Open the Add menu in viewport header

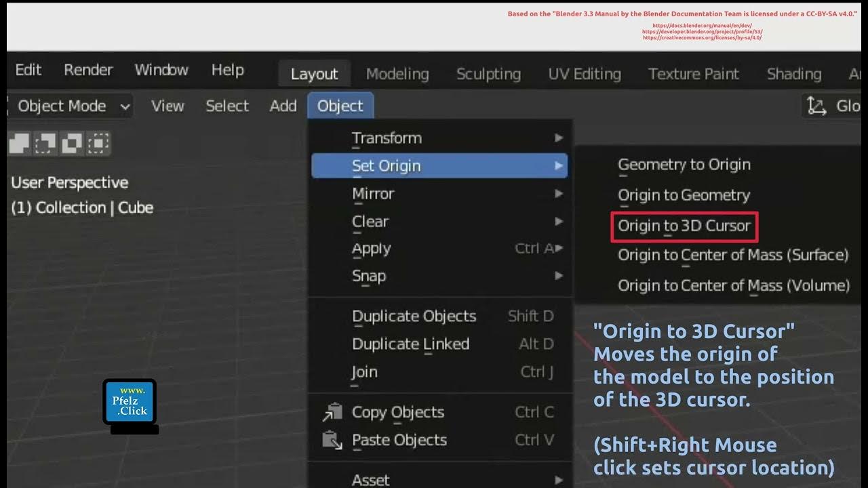[x=283, y=106]
